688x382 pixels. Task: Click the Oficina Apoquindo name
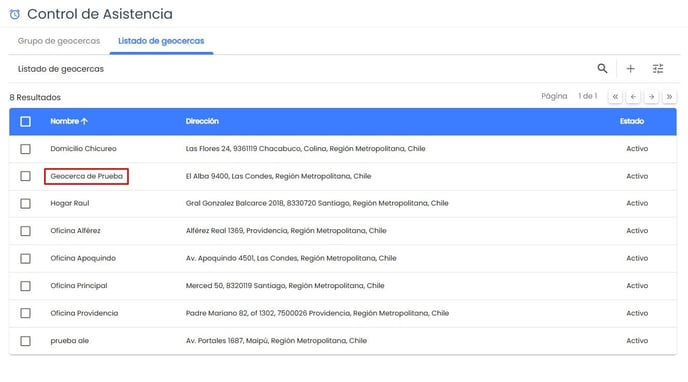click(83, 258)
